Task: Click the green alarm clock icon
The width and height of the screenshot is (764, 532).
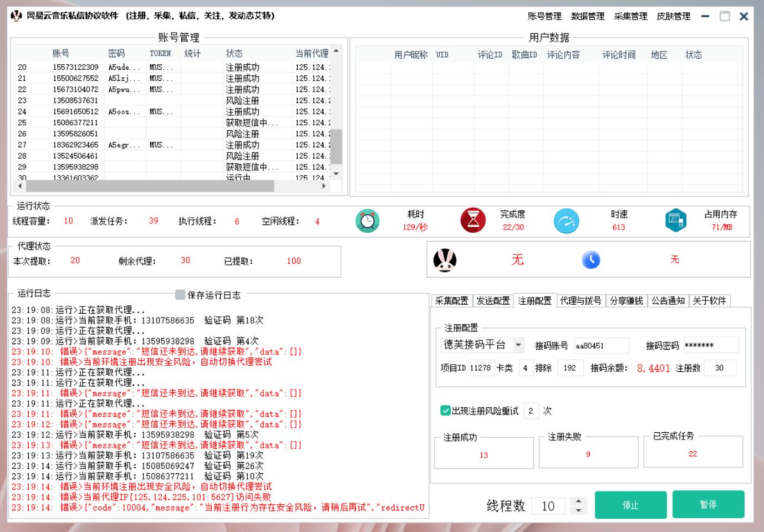Action: pyautogui.click(x=367, y=221)
